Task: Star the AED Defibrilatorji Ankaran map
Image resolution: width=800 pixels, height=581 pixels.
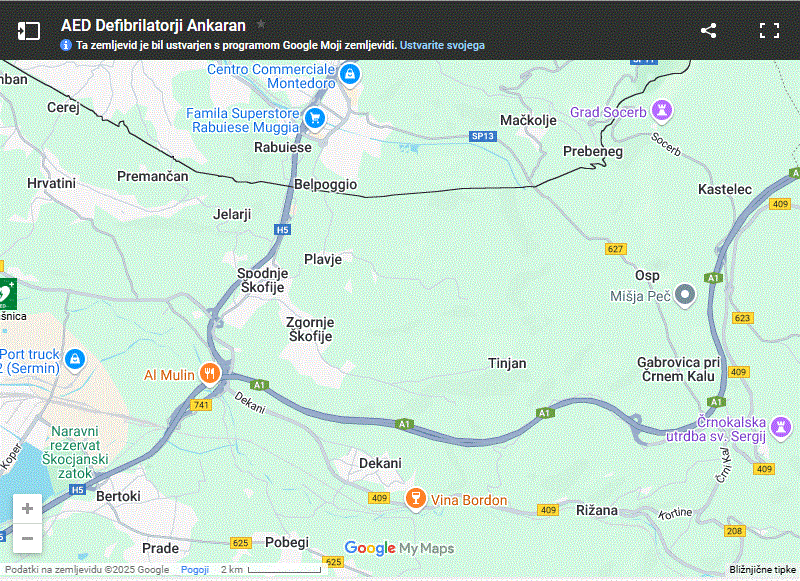Action: point(261,24)
